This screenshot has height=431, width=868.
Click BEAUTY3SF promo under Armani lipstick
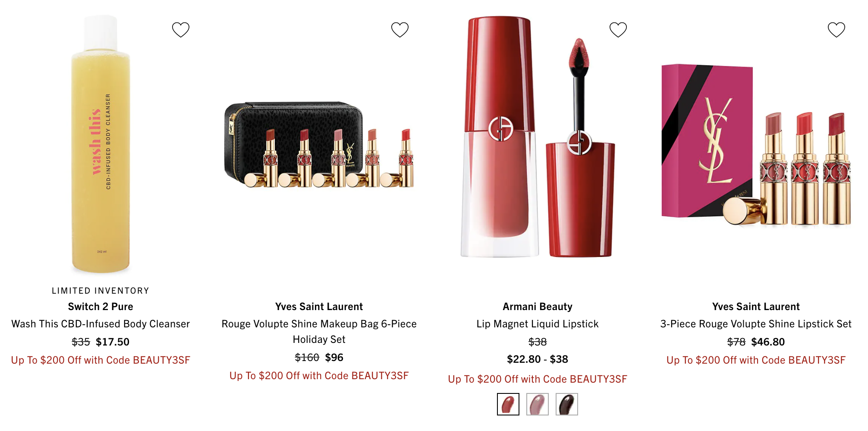[x=538, y=379]
